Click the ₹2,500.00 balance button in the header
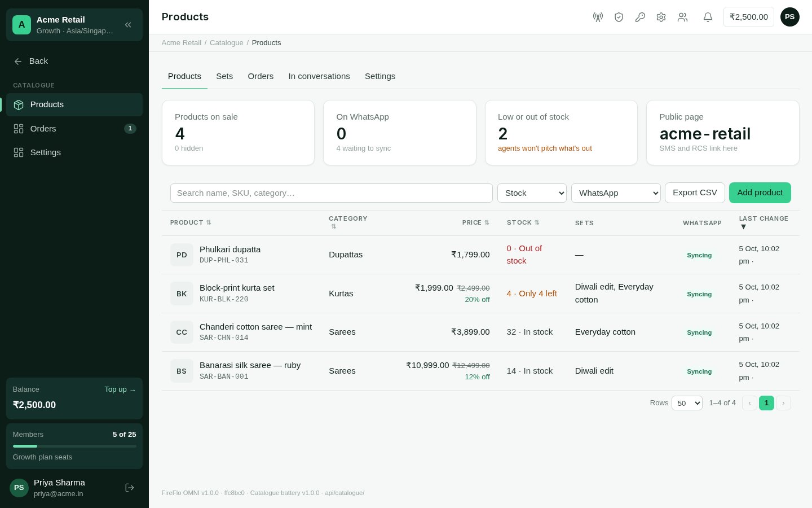 point(749,17)
